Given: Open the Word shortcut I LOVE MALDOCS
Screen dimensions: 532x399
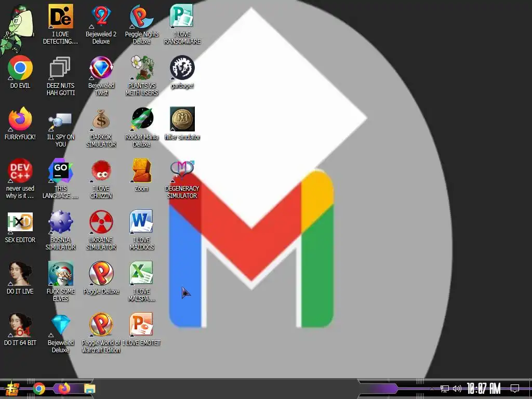Looking at the screenshot, I should pos(141,222).
